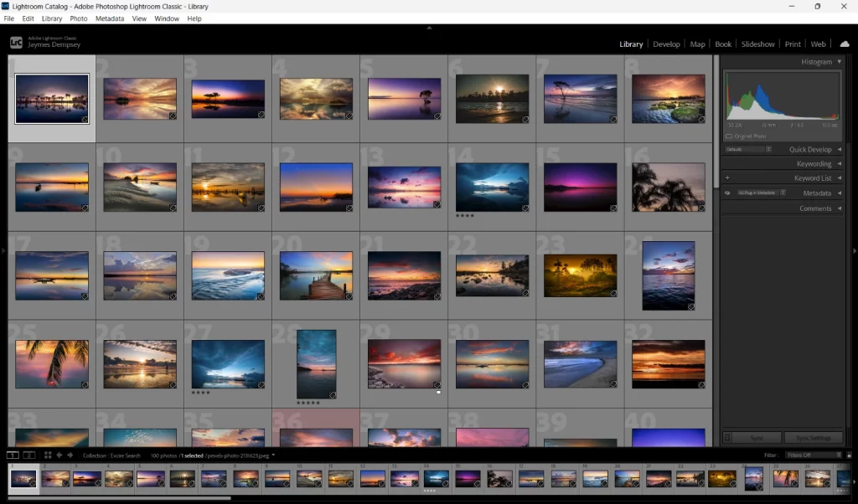Viewport: 858px width, 504px height.
Task: Click the next photo arrow in the toolbar
Action: (70, 455)
